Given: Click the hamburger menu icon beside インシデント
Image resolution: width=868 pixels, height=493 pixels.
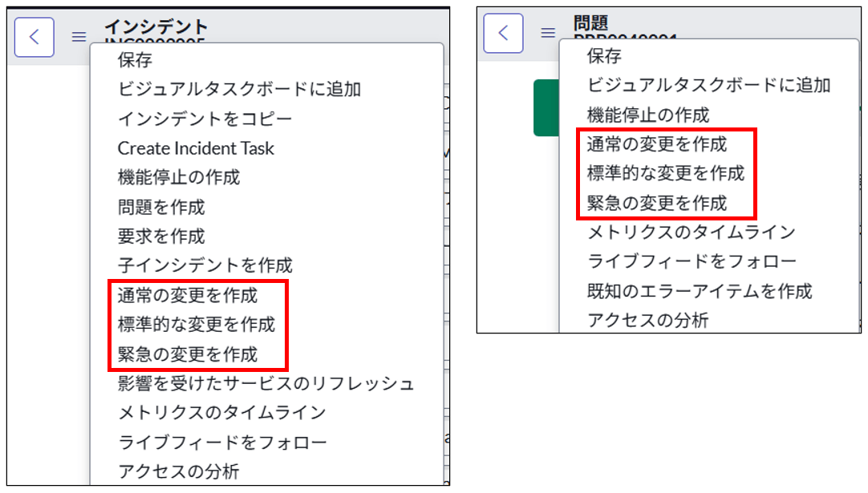Looking at the screenshot, I should click(79, 37).
